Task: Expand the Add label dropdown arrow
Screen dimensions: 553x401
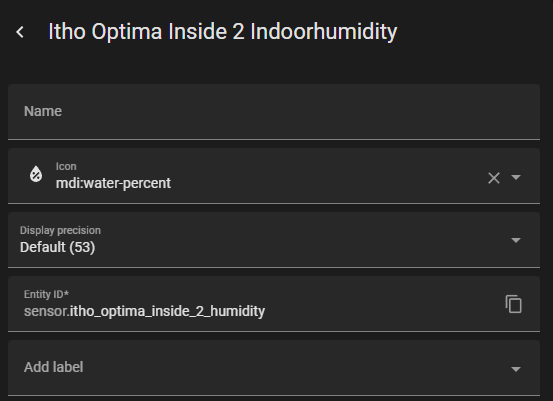Action: pyautogui.click(x=516, y=369)
